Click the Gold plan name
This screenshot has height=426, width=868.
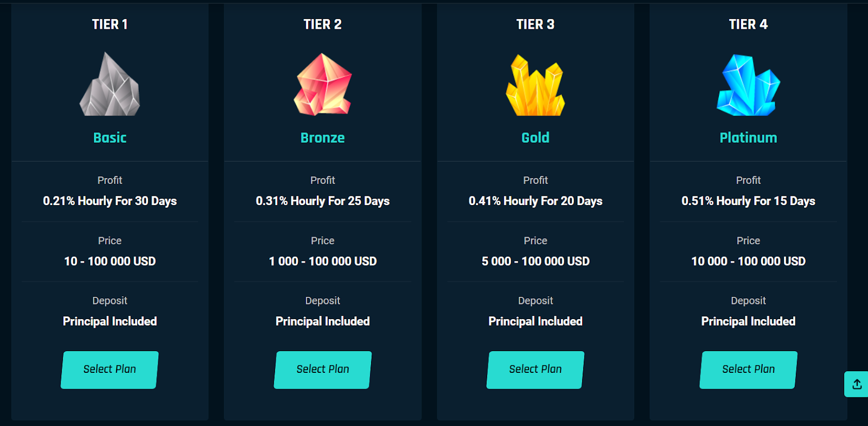(x=535, y=138)
